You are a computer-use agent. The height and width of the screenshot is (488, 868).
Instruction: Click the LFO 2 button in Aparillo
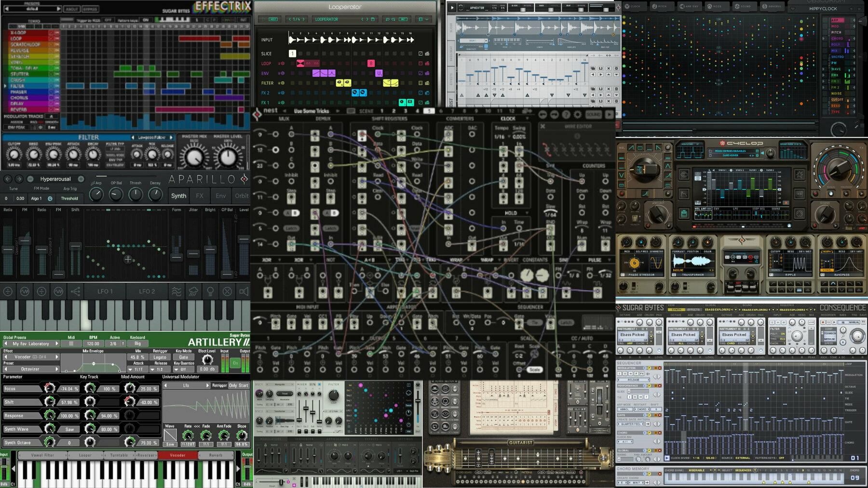click(147, 291)
